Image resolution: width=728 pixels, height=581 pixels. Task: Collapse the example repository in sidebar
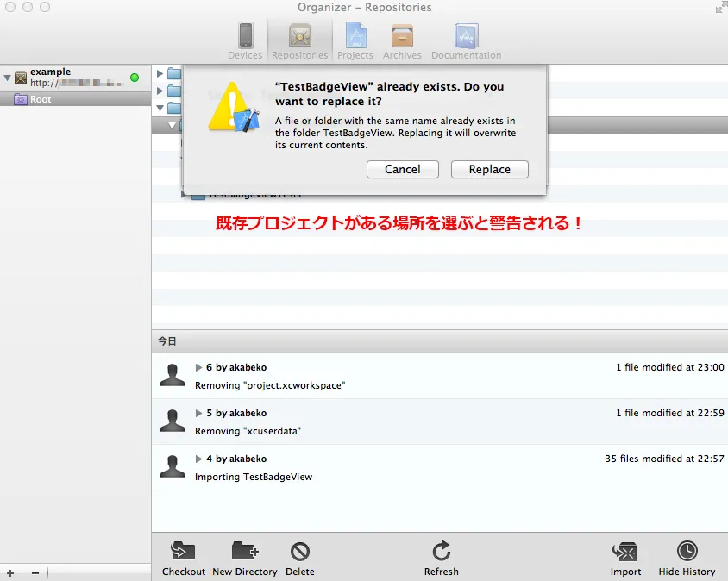click(x=8, y=78)
